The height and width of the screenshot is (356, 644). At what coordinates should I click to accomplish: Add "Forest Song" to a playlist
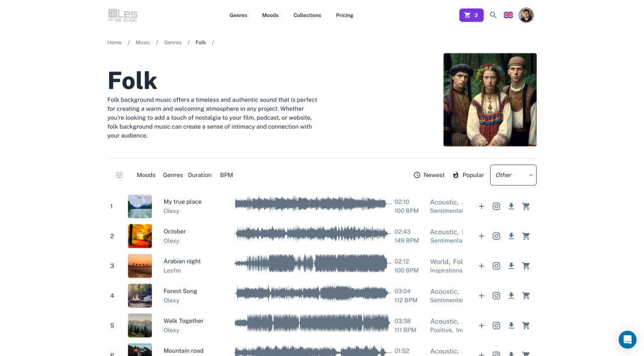point(481,296)
